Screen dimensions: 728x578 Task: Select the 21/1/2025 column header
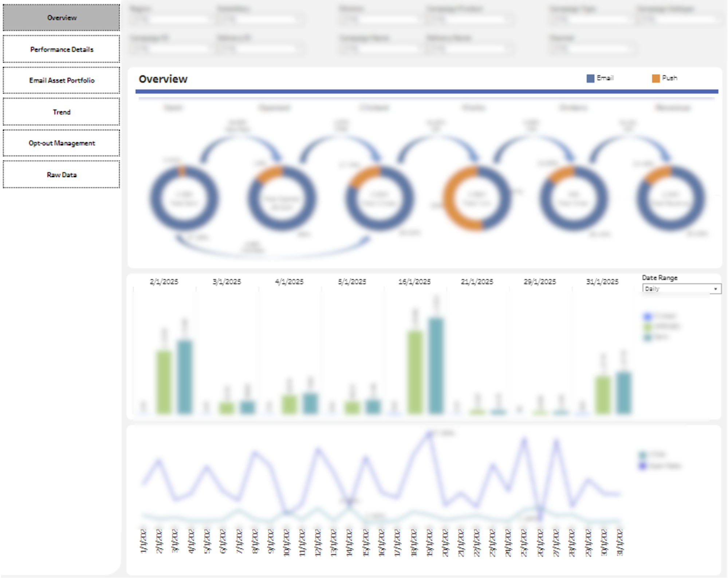coord(477,282)
